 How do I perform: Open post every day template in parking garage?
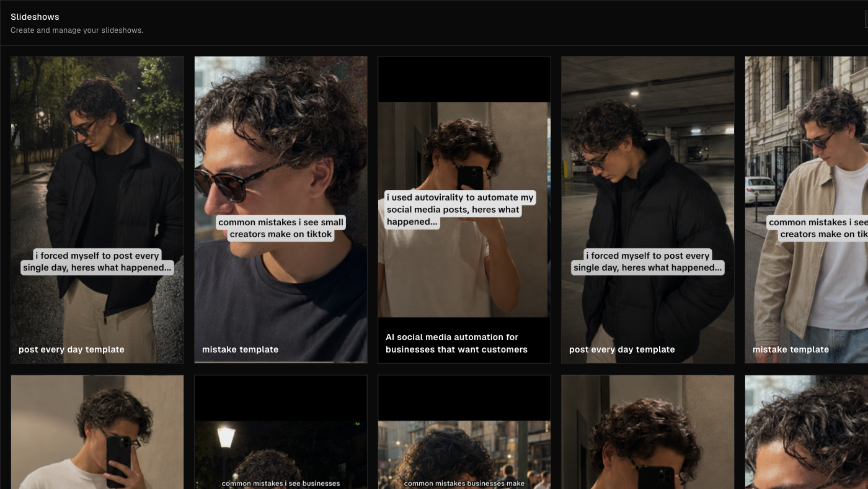pyautogui.click(x=648, y=210)
